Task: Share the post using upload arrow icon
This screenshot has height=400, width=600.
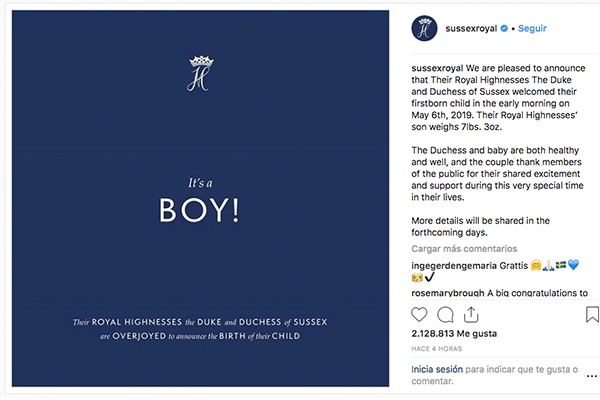Action: tap(471, 314)
